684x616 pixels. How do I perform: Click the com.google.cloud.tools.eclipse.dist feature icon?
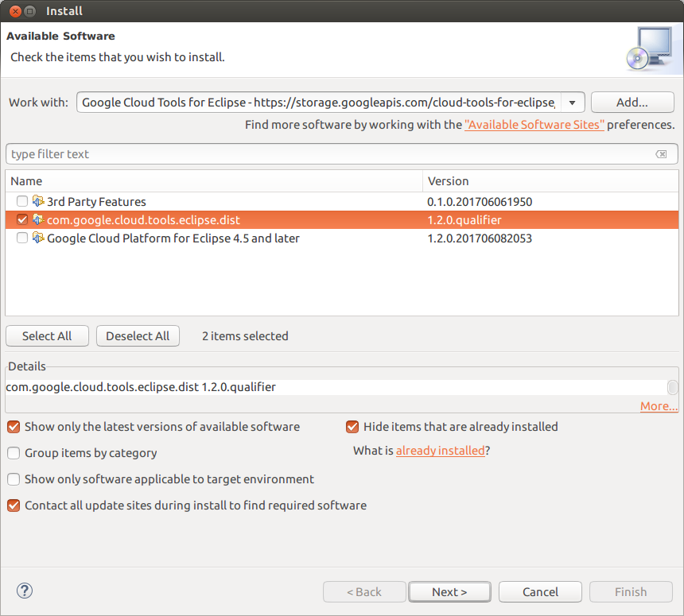point(38,219)
